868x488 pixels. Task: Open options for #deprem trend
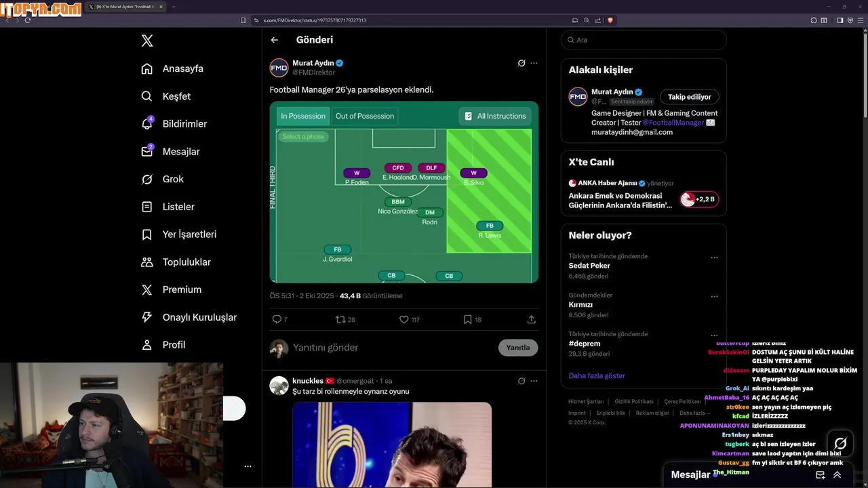714,335
